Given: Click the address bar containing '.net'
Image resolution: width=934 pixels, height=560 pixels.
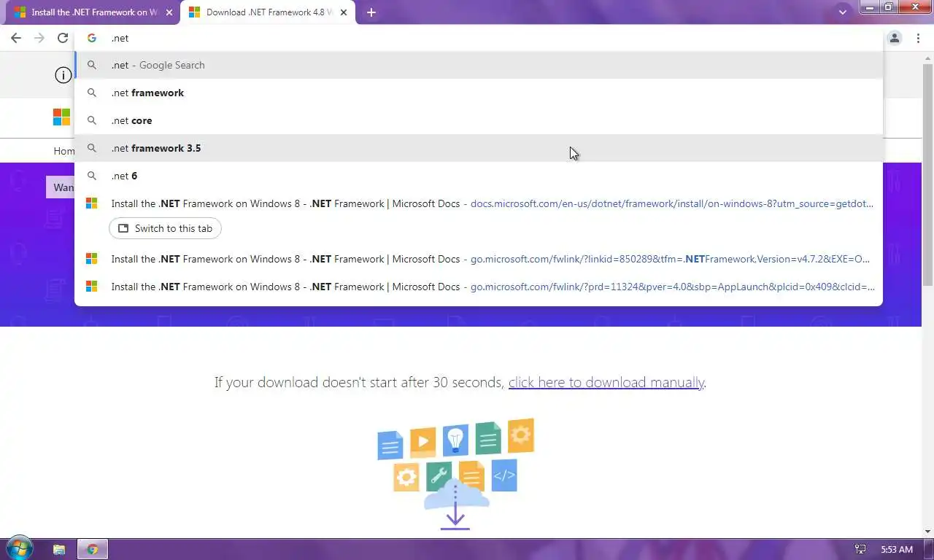Looking at the screenshot, I should (478, 38).
